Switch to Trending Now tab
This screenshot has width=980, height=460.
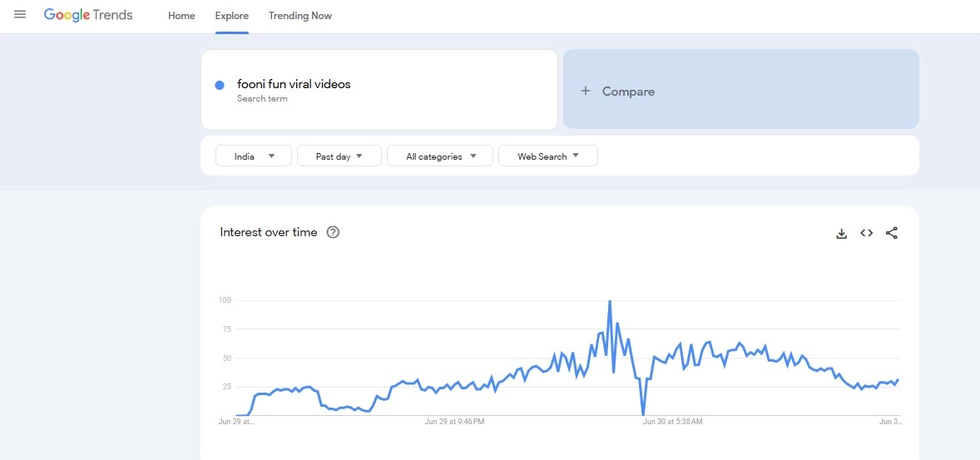tap(300, 16)
